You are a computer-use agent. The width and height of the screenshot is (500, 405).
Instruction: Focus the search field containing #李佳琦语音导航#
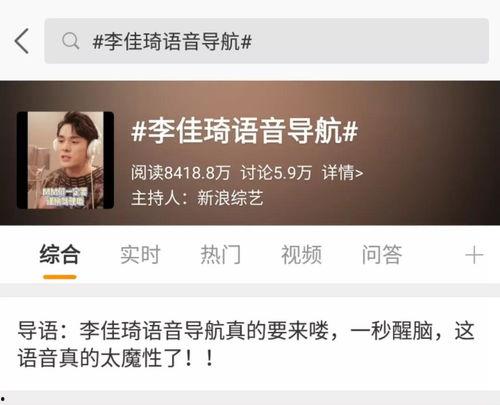[267, 41]
